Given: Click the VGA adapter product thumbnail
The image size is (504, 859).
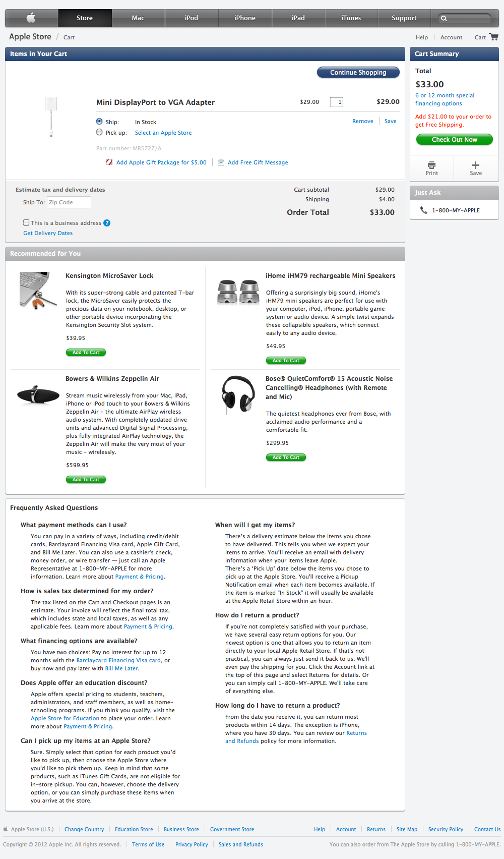Looking at the screenshot, I should point(51,117).
